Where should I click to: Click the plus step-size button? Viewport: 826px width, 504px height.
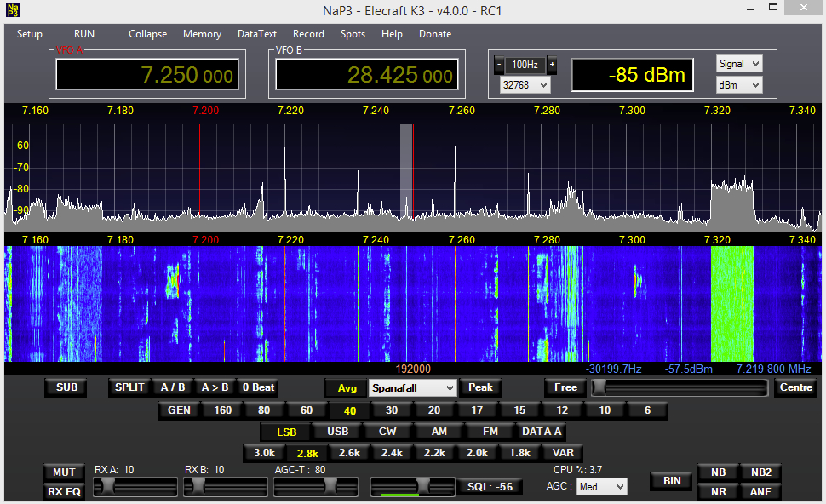point(552,65)
